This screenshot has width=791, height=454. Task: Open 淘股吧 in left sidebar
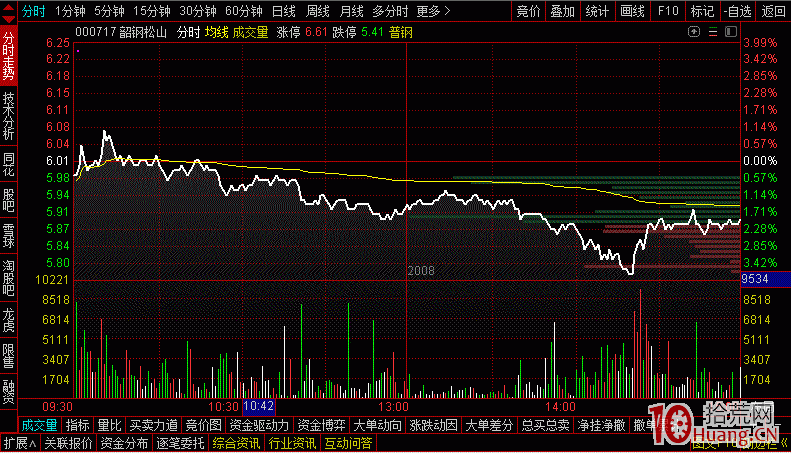pyautogui.click(x=9, y=277)
